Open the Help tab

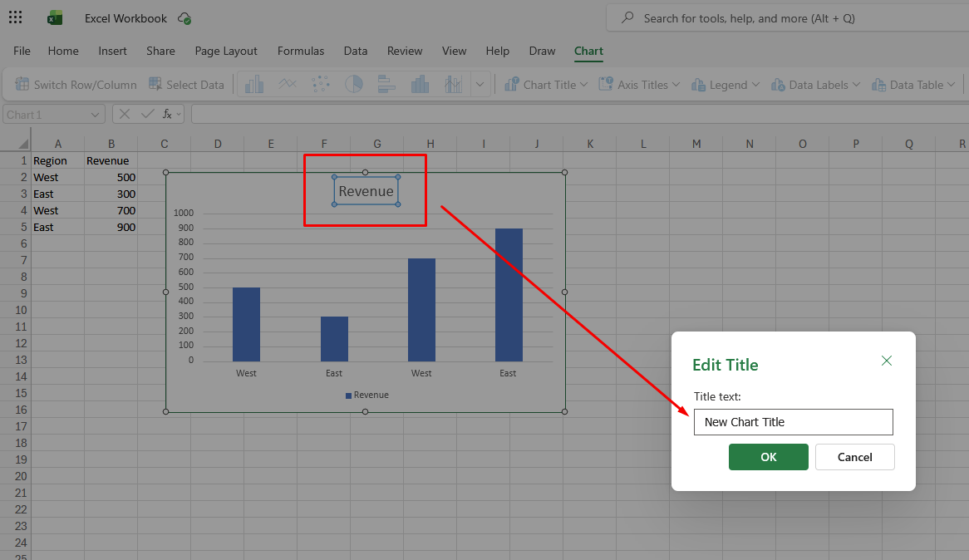[497, 51]
